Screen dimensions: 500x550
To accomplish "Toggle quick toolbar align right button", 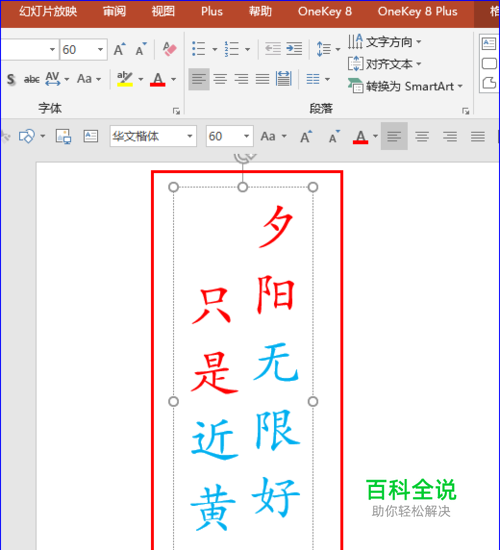I will pos(450,136).
